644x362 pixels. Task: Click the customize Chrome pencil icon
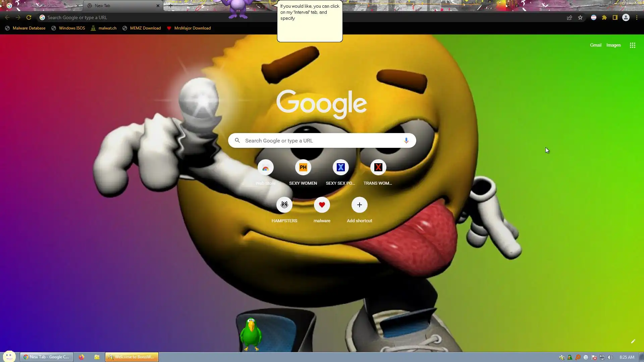click(633, 341)
